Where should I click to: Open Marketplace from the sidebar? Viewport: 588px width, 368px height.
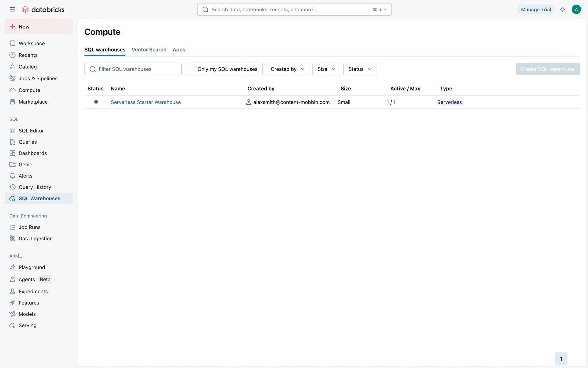pos(33,102)
